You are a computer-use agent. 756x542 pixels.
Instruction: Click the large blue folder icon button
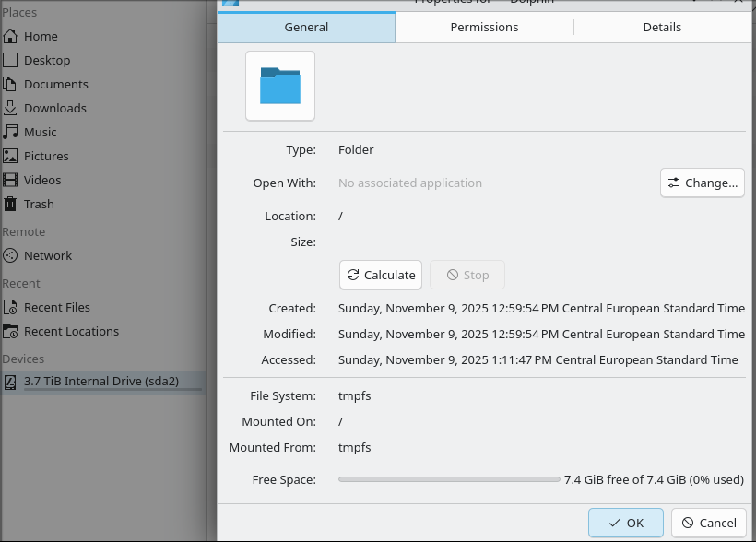point(280,86)
